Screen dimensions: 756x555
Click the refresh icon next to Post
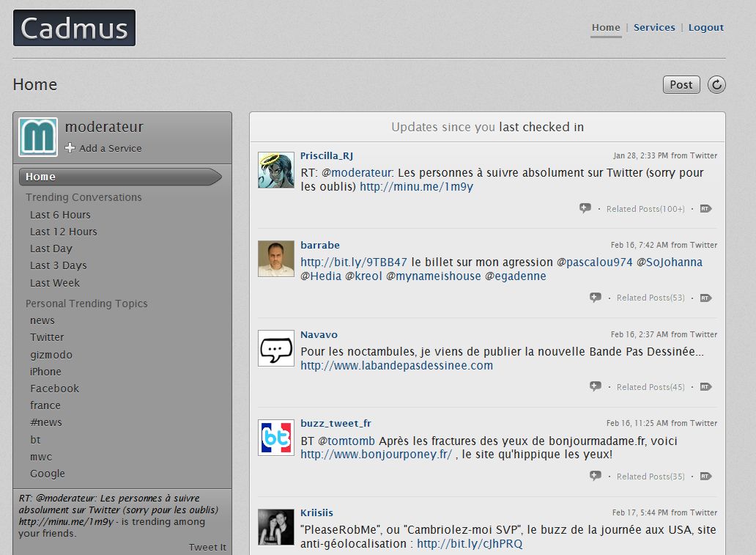click(716, 85)
